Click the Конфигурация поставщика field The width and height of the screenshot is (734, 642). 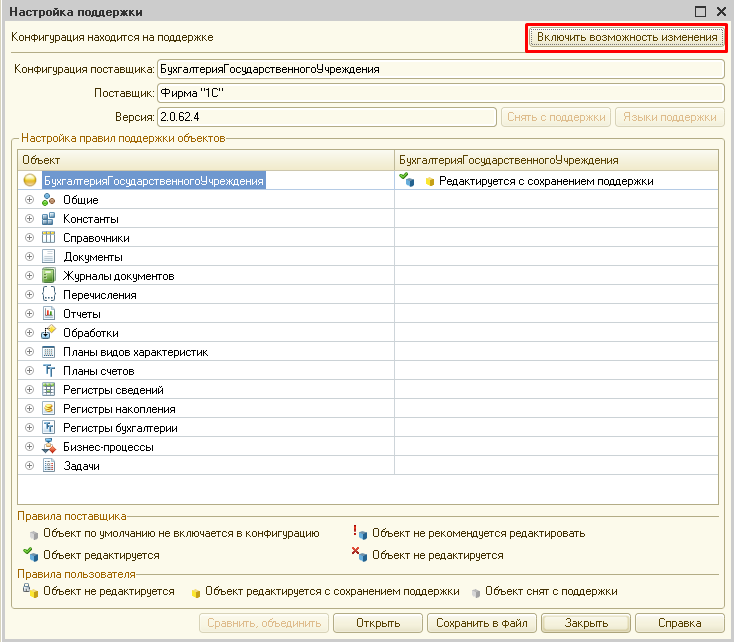point(441,69)
